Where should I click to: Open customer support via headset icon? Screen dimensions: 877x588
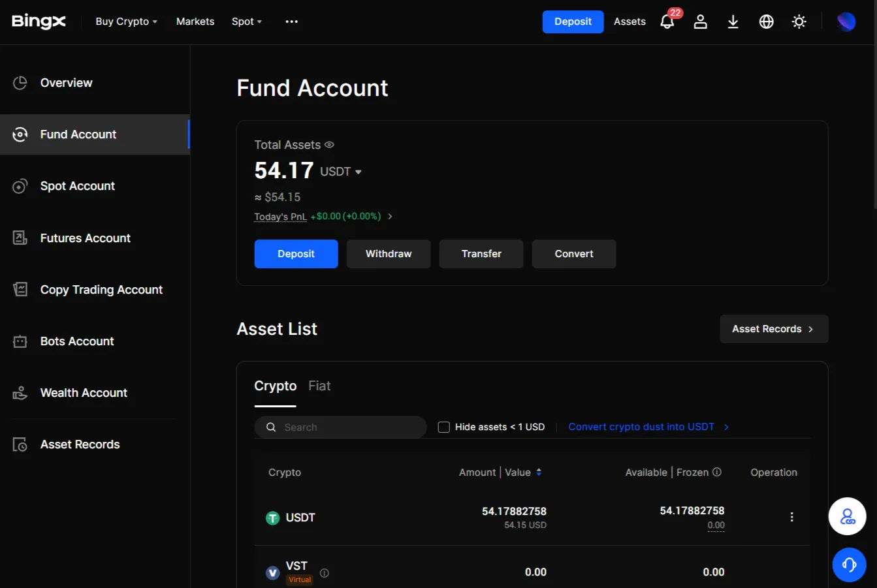coord(849,565)
